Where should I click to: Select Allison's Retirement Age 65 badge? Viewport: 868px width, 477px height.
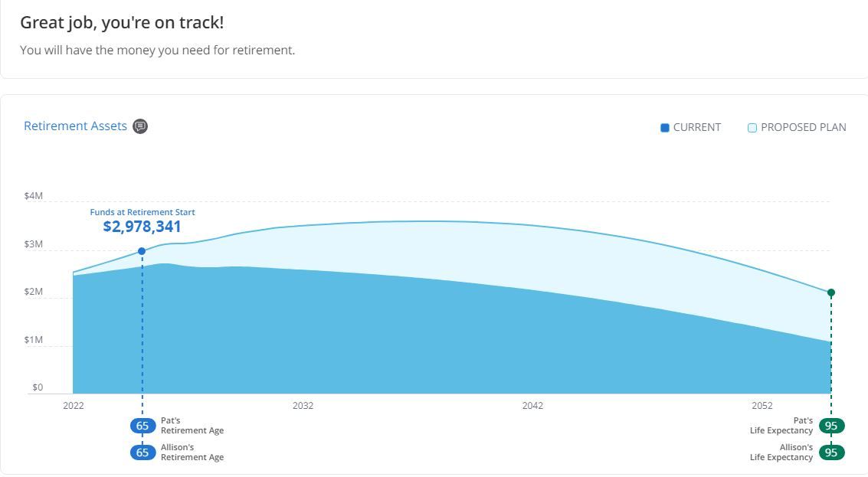coord(142,452)
